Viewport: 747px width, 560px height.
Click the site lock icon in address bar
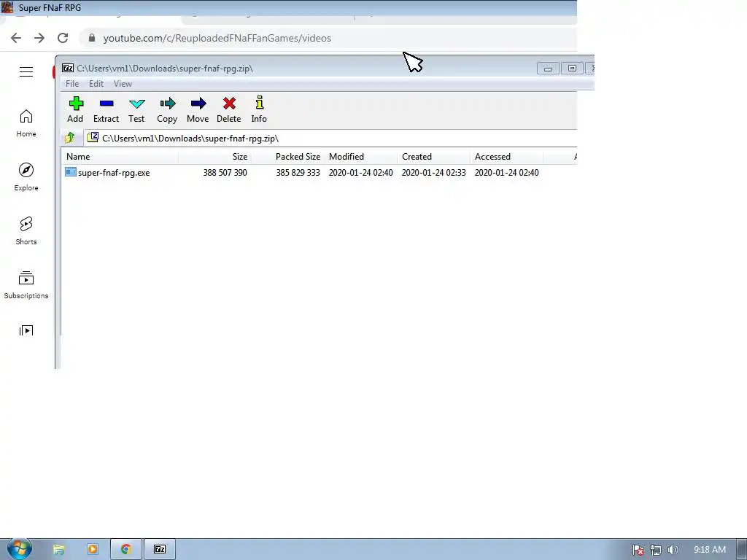(x=92, y=38)
